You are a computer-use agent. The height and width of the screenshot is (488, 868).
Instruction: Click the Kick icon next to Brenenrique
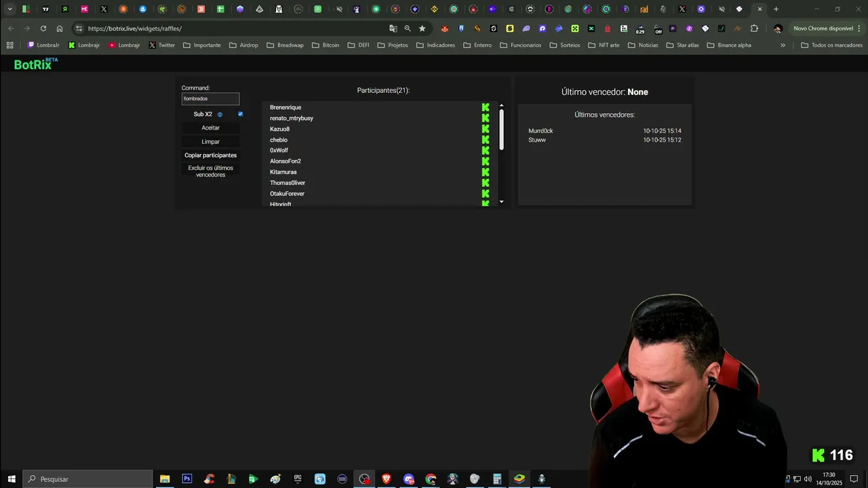(x=486, y=107)
